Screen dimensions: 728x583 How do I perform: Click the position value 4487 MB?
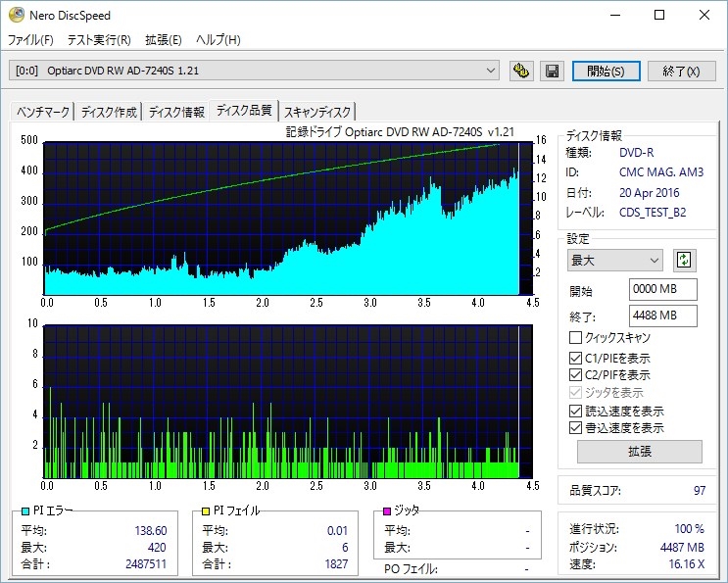pos(682,548)
